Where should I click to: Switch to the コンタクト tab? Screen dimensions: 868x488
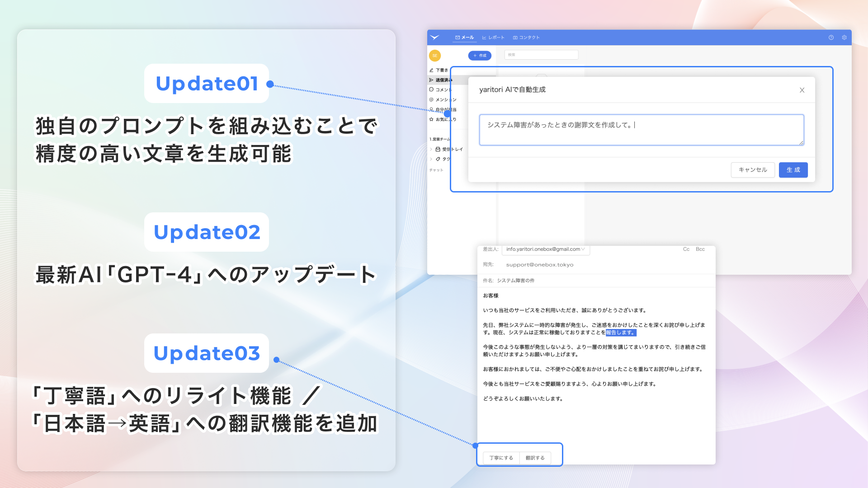point(526,38)
